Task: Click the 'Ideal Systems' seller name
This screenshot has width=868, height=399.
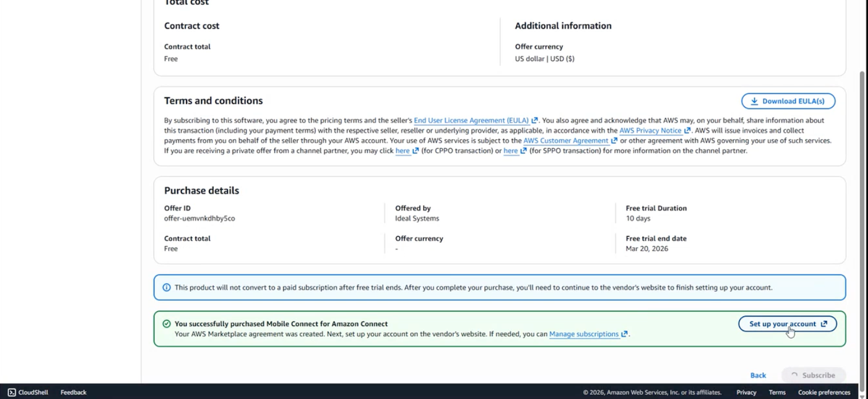Action: pos(417,218)
